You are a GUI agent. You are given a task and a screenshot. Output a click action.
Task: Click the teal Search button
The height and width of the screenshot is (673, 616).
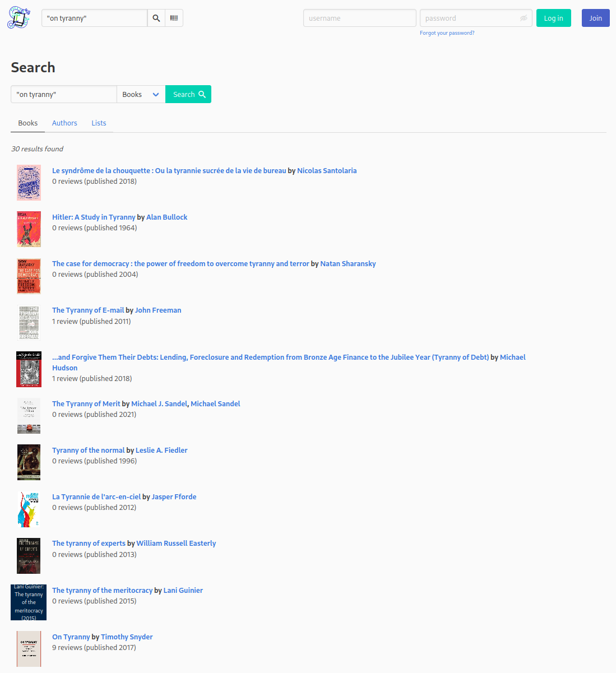[x=188, y=94]
